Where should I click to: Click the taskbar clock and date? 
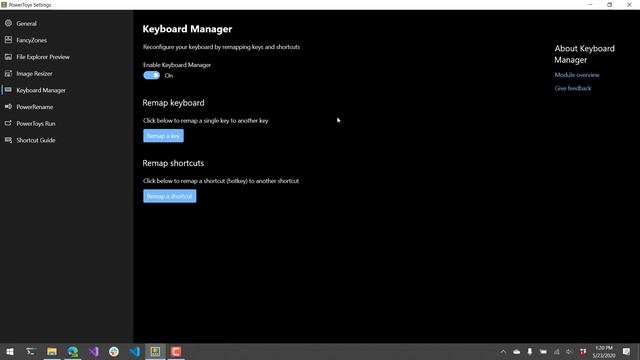point(604,351)
